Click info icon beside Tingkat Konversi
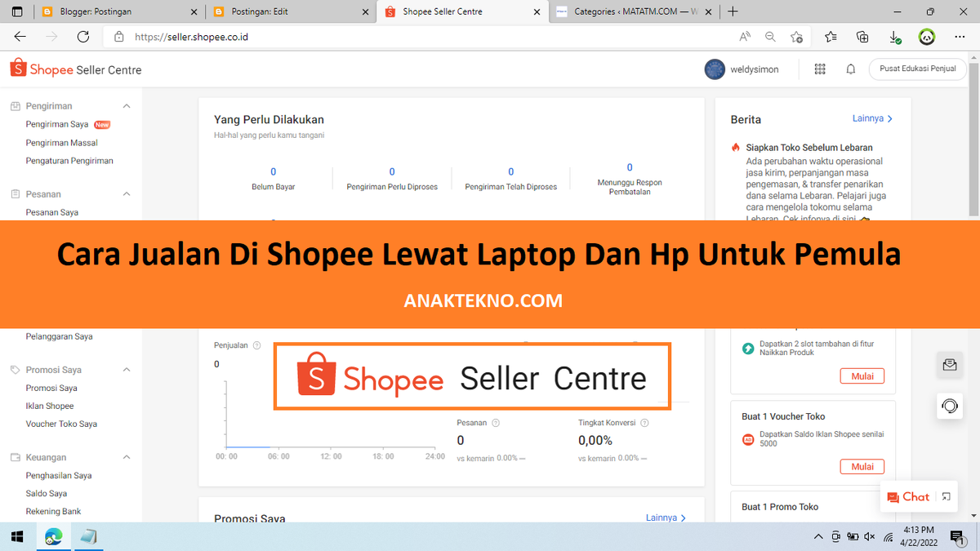Viewport: 980px width, 551px height. tap(644, 423)
